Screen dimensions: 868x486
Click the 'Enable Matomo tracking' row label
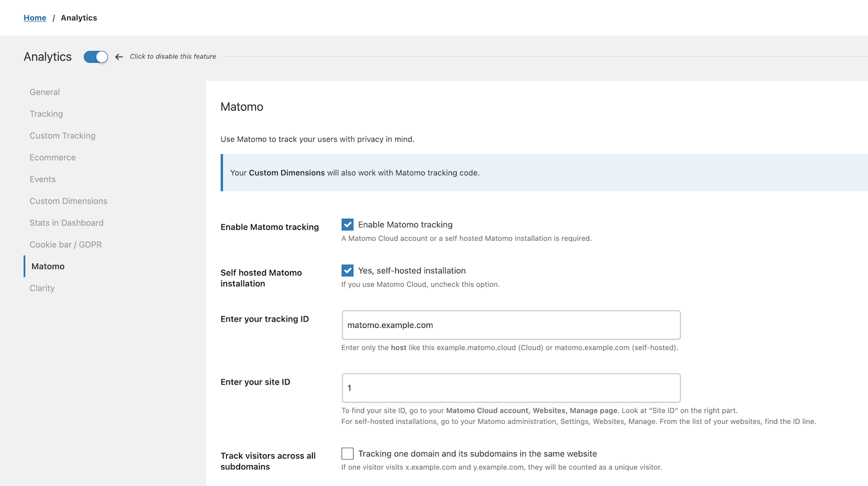click(270, 227)
